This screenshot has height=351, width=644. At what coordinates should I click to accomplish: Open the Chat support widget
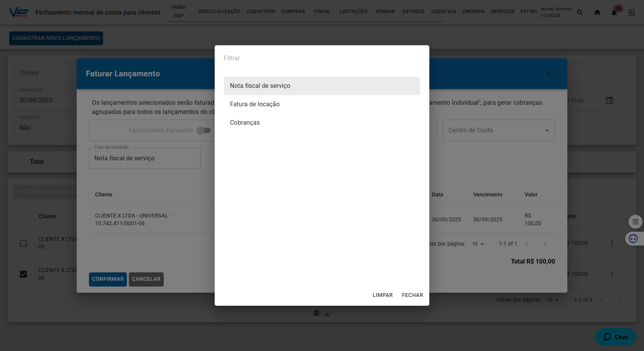pyautogui.click(x=616, y=337)
